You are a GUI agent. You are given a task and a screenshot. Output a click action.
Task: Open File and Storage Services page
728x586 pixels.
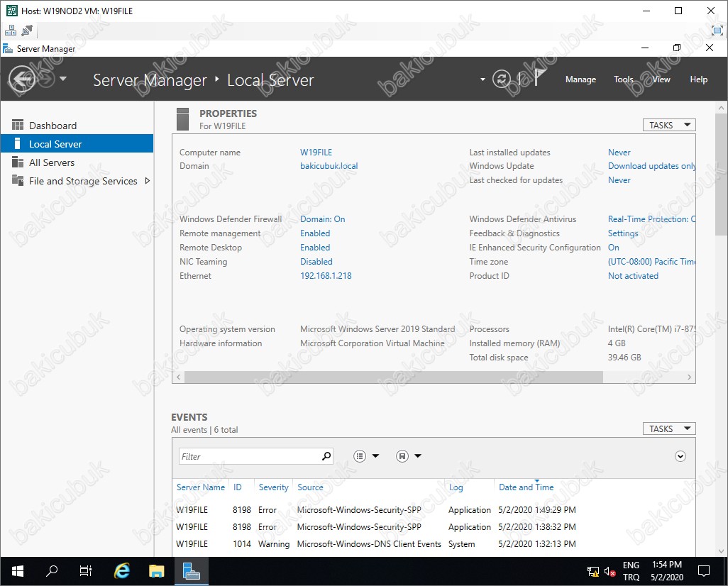click(x=77, y=181)
